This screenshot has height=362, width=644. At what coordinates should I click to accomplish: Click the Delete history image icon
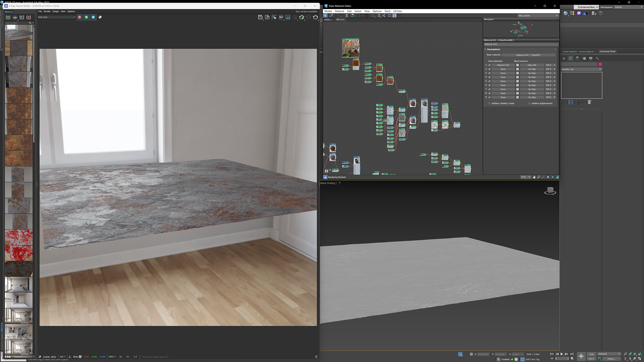[x=29, y=17]
